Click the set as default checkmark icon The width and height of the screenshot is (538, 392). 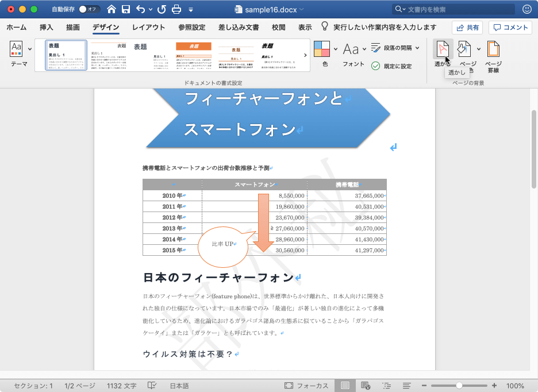(376, 66)
